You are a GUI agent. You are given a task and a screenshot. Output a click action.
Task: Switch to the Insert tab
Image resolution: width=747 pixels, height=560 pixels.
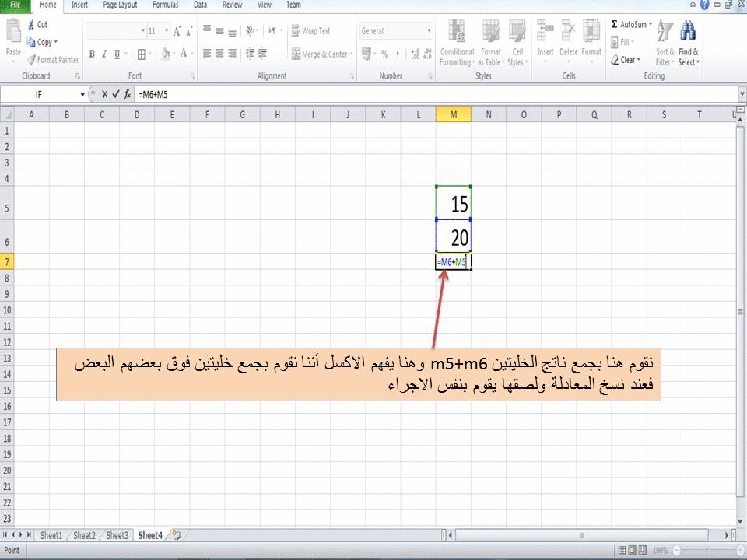click(79, 5)
